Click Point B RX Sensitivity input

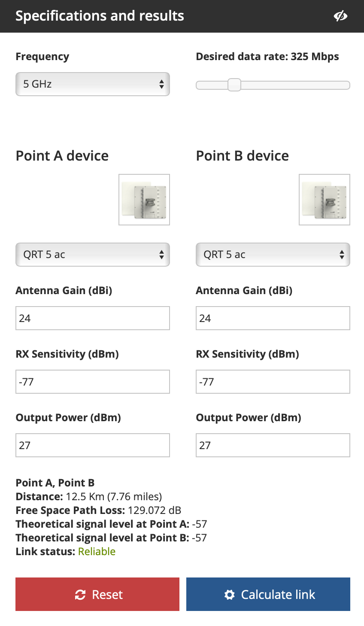tap(273, 382)
